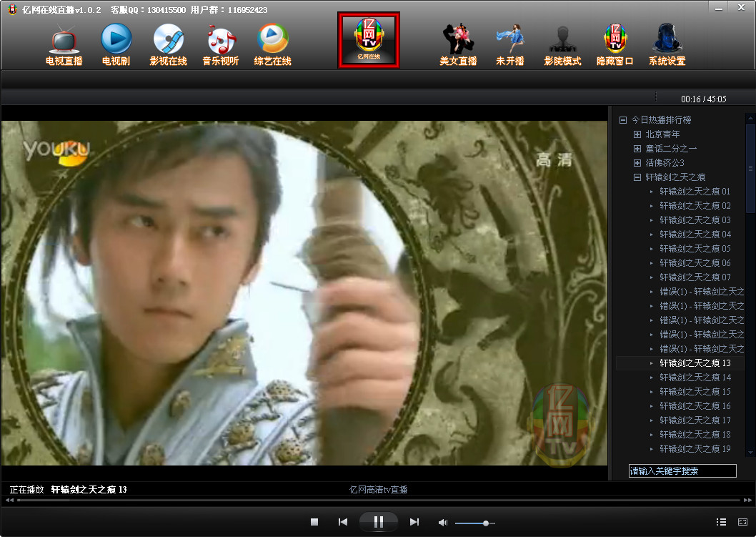Play 轩辕剑之天之痕 15
The image size is (756, 537).
[695, 392]
